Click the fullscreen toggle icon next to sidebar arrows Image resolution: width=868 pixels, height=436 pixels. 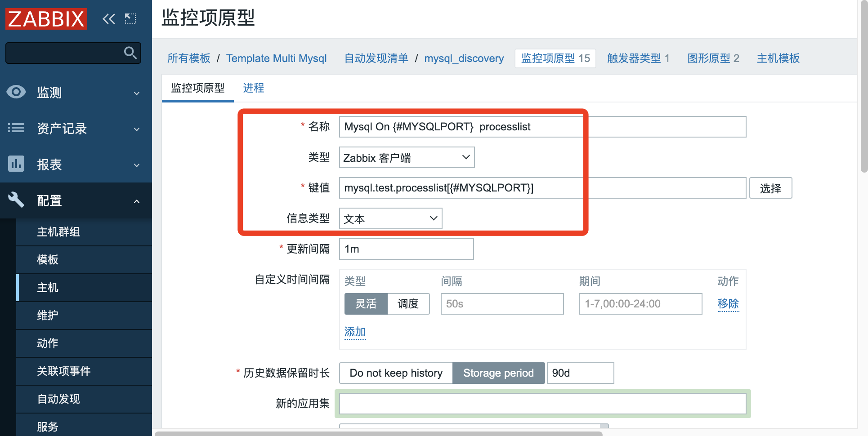pyautogui.click(x=130, y=18)
